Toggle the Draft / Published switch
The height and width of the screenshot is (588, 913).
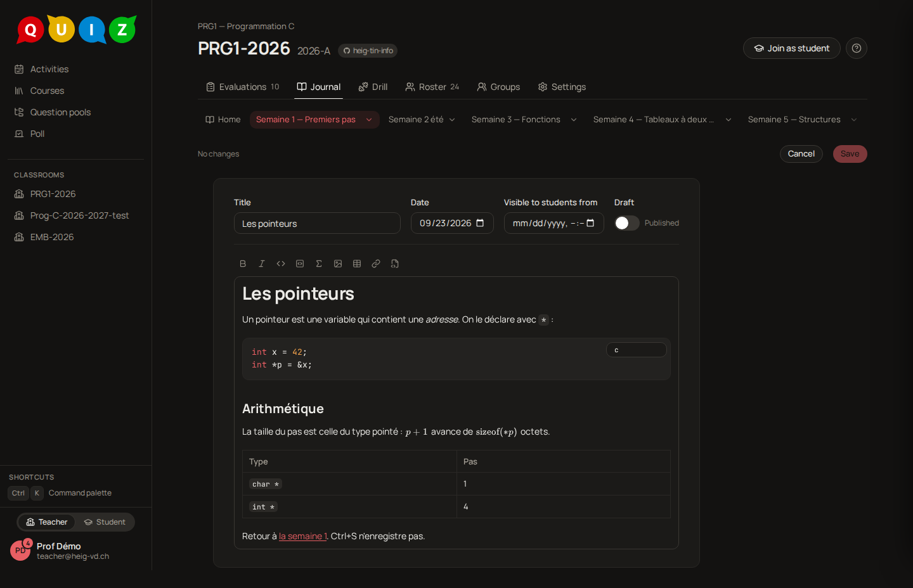(x=627, y=223)
